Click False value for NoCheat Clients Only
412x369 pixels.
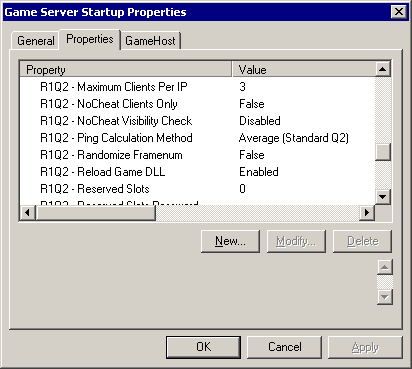pos(252,104)
